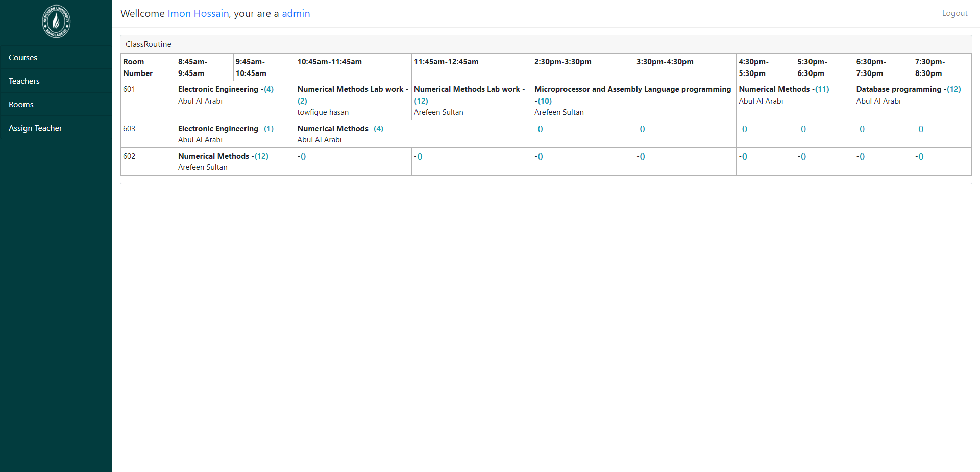
Task: Click Electronic Engineering (1) in room 603
Action: 268,129
